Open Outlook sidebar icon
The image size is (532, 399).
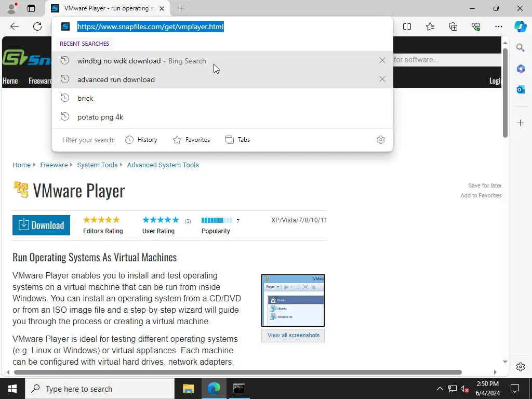click(521, 89)
